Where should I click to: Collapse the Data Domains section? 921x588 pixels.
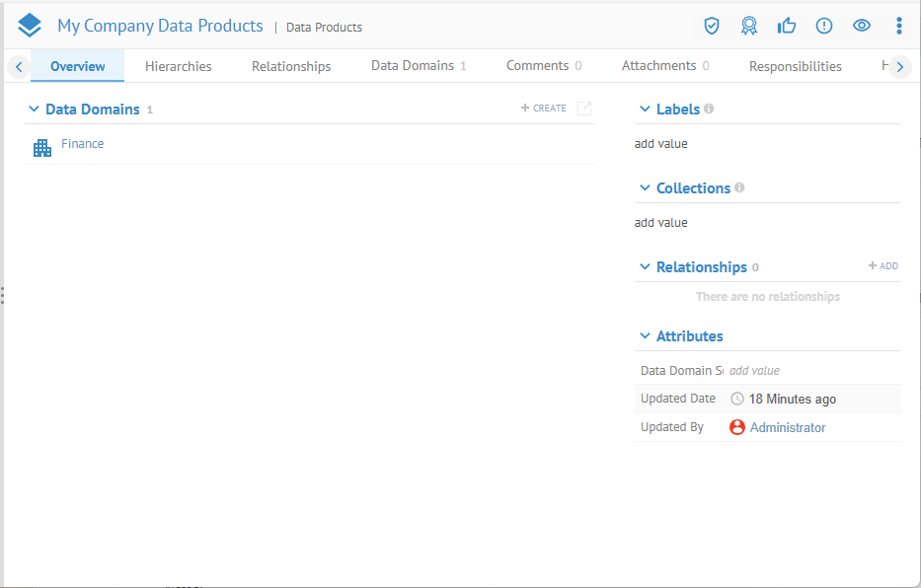click(x=35, y=110)
